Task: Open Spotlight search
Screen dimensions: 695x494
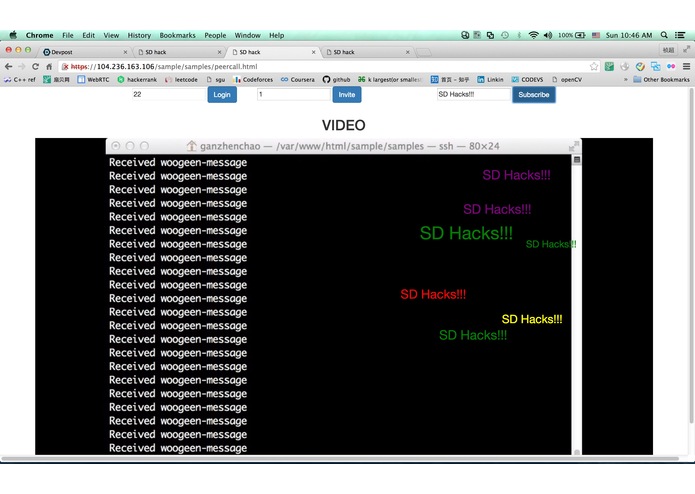Action: (664, 35)
